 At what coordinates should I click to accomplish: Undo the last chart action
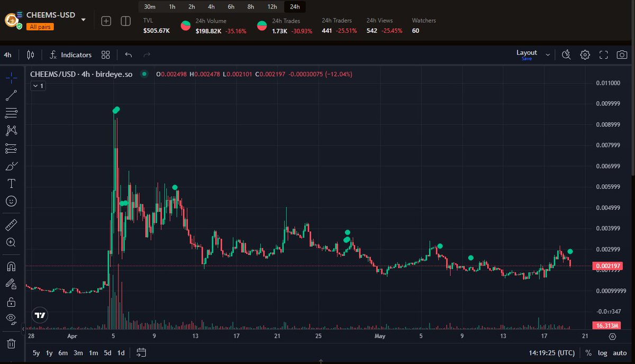[129, 54]
